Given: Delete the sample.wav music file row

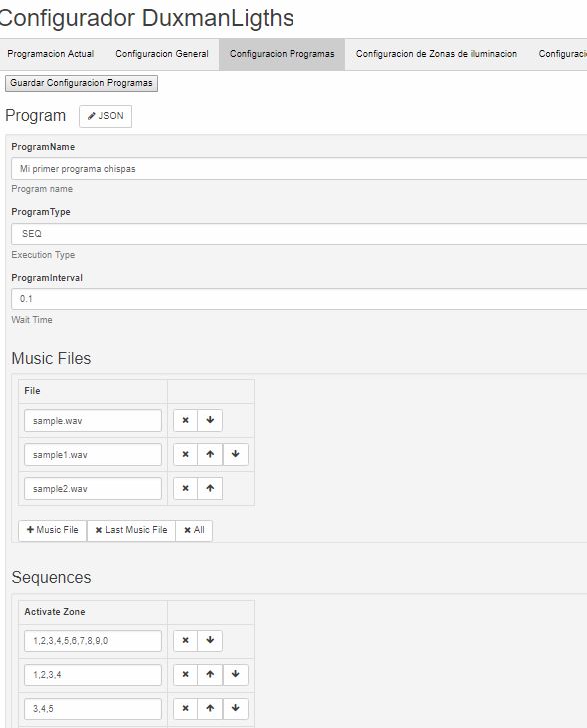Looking at the screenshot, I should pyautogui.click(x=185, y=420).
